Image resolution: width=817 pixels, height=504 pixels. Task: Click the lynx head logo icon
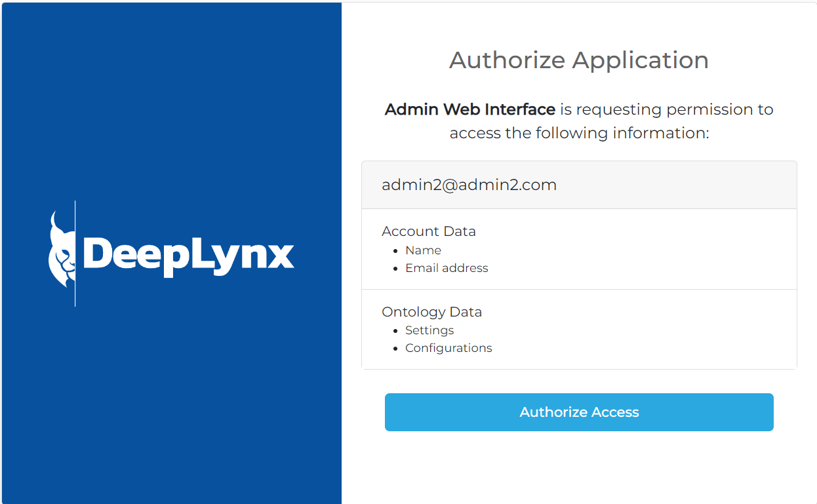point(62,252)
